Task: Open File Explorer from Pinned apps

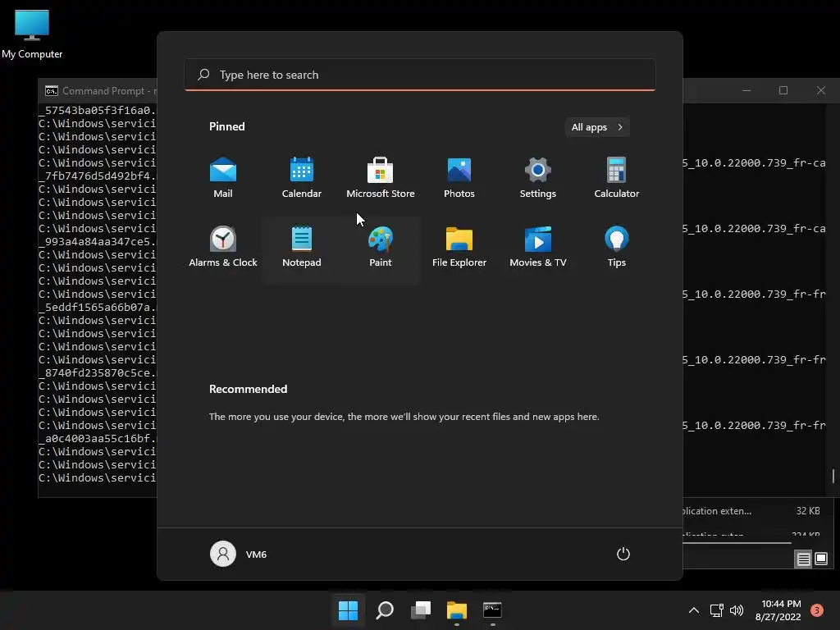Action: coord(459,247)
